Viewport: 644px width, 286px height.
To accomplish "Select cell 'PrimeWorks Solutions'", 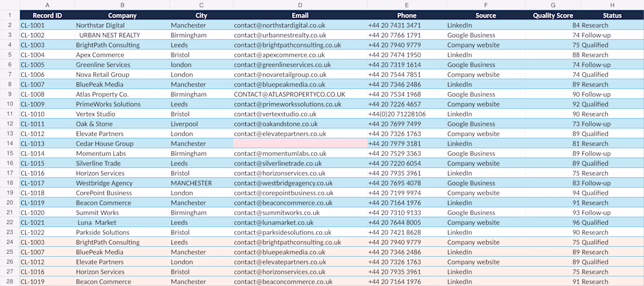I will [122, 104].
